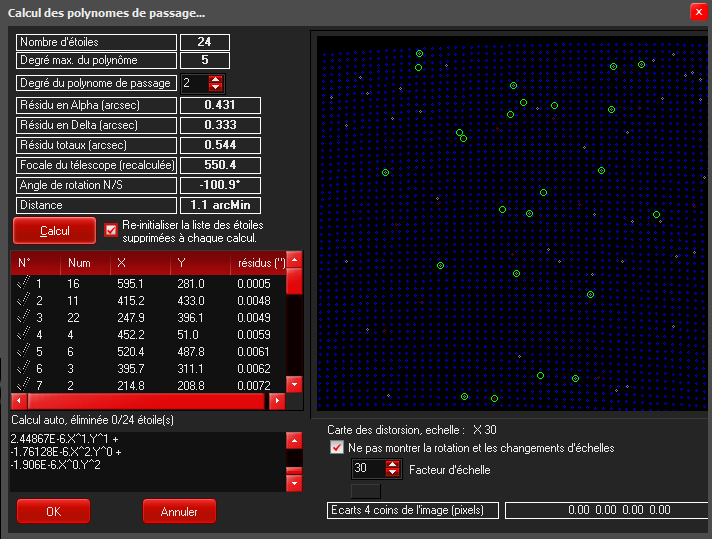Click the checkmark icon on star row 5
The image size is (712, 539).
(x=22, y=351)
